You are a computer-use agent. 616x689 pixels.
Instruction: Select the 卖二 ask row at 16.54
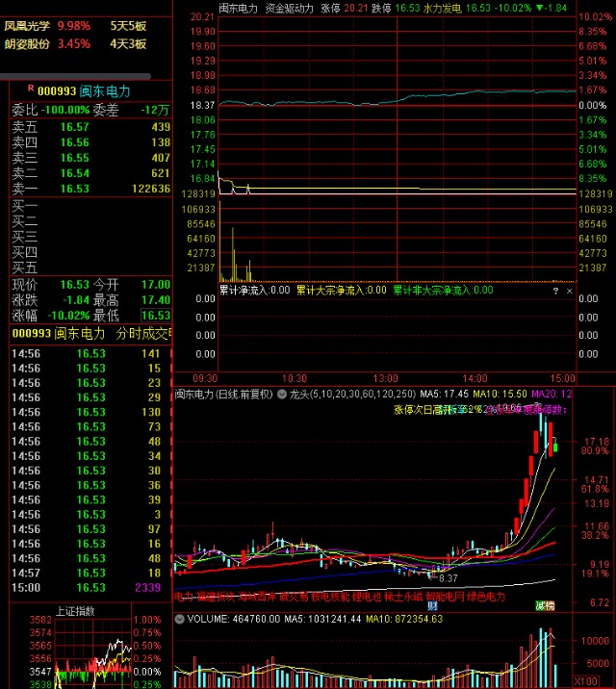90,173
